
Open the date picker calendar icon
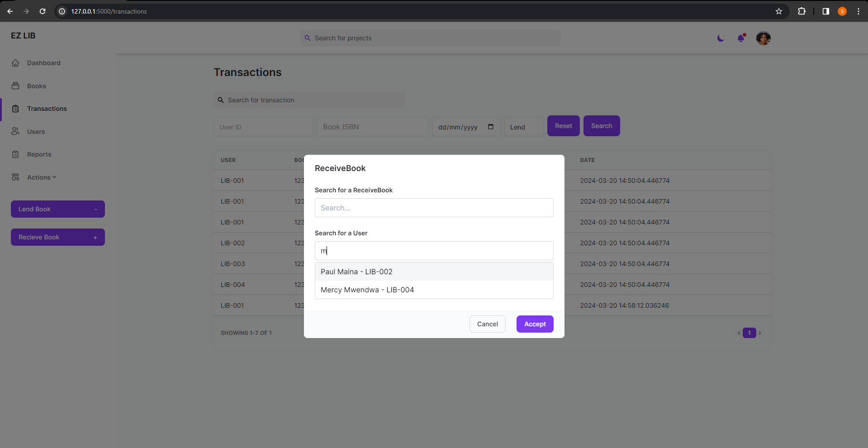pyautogui.click(x=491, y=127)
